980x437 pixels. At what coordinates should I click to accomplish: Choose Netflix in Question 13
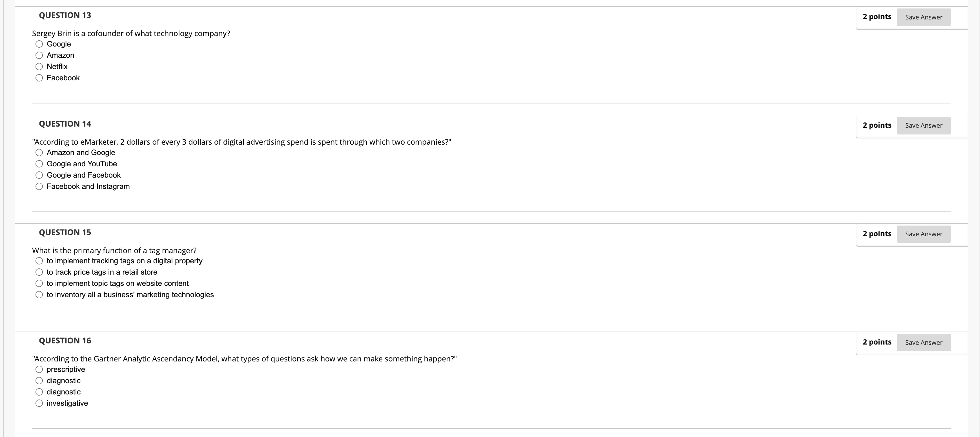39,67
